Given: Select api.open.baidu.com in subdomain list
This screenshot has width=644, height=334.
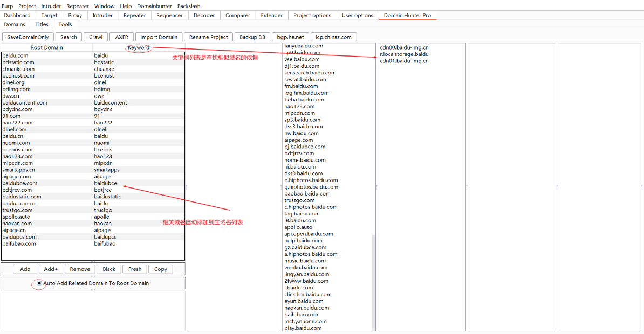Looking at the screenshot, I should [x=309, y=234].
